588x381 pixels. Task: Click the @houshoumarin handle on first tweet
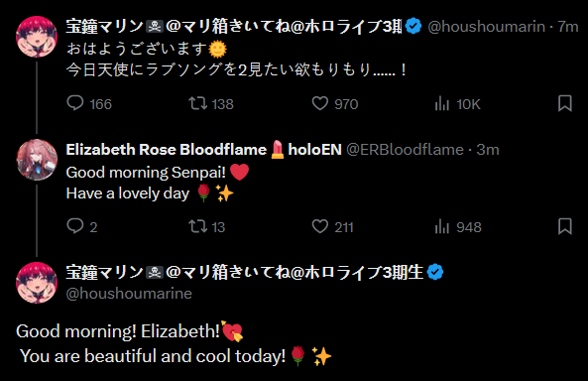click(x=487, y=27)
